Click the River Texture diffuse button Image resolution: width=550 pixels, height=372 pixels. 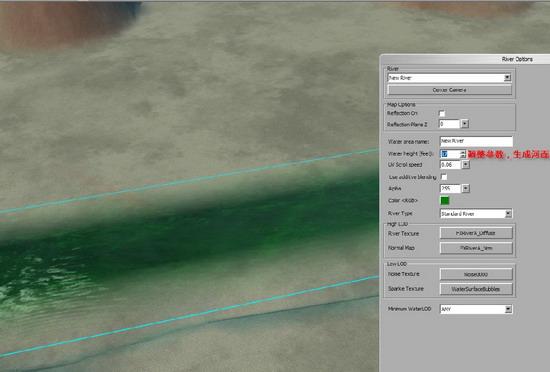click(476, 233)
